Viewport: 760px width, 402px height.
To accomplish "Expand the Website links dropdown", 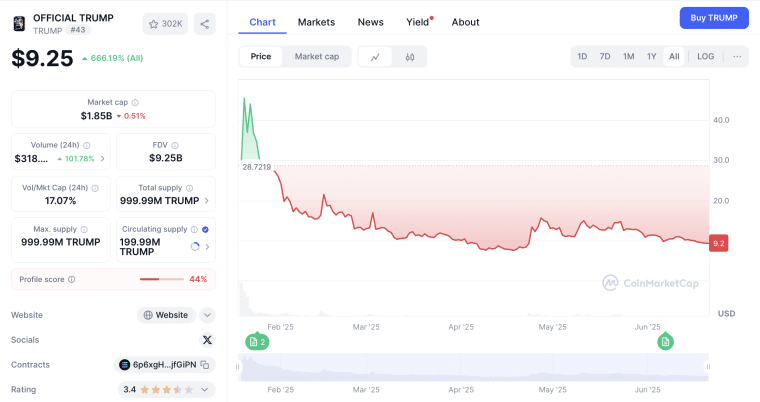I will point(207,315).
